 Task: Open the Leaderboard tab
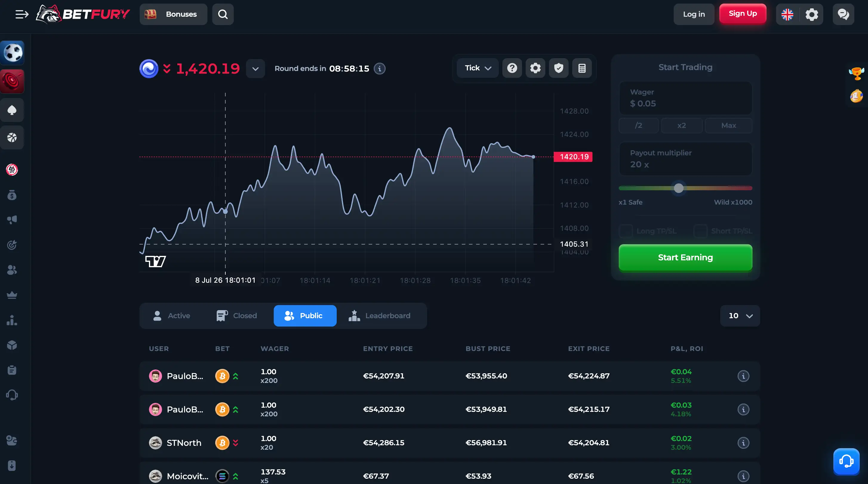tap(379, 316)
